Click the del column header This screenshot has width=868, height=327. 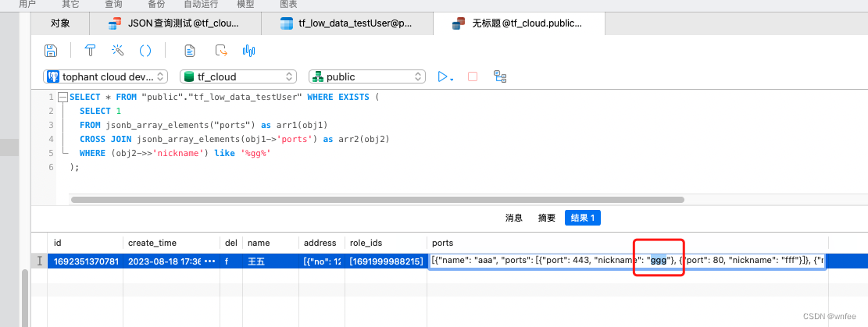(x=230, y=243)
